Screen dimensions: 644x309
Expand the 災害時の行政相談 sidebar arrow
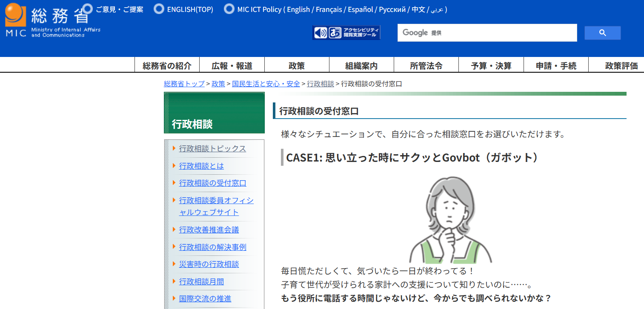coord(173,264)
